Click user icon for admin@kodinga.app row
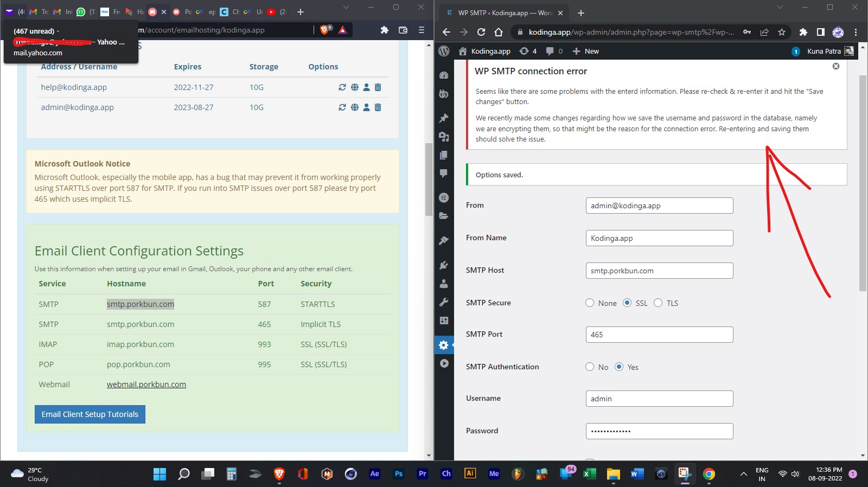The height and width of the screenshot is (487, 868). [x=366, y=107]
